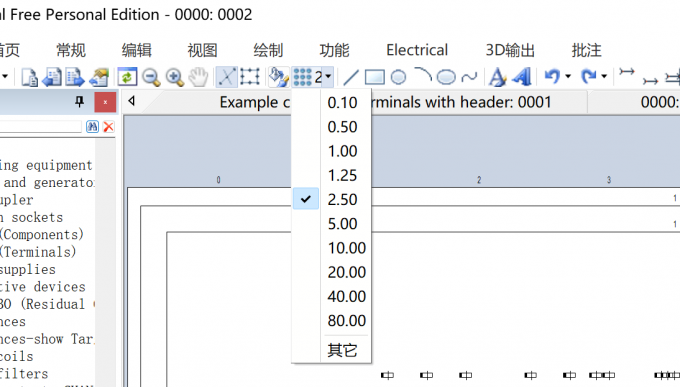680x387 pixels.
Task: Click the return-to-last-page icon
Action: click(x=99, y=77)
